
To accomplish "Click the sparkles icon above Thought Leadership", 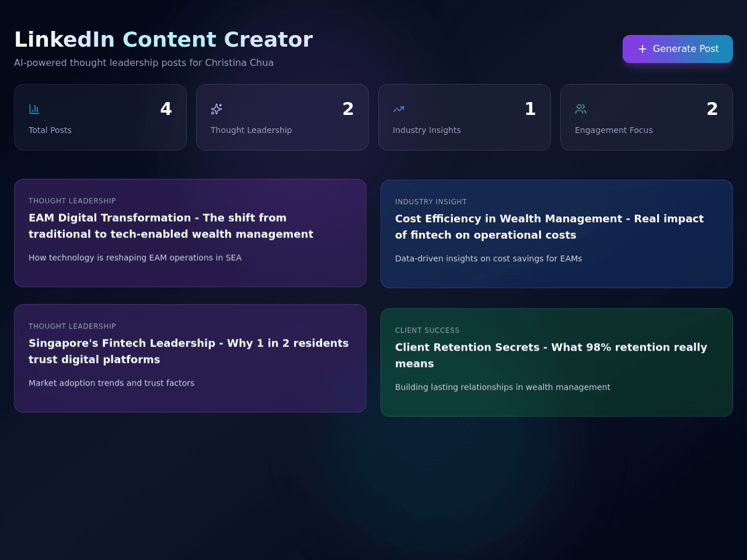I will 217,109.
